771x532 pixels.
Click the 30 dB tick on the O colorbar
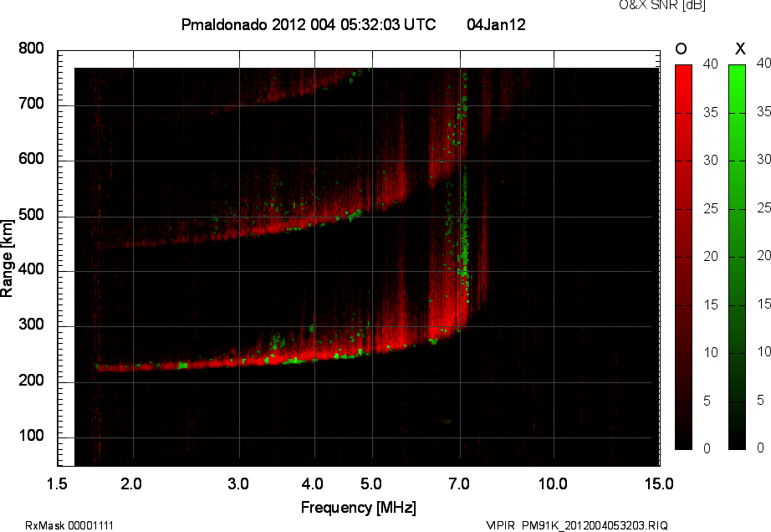tap(711, 161)
